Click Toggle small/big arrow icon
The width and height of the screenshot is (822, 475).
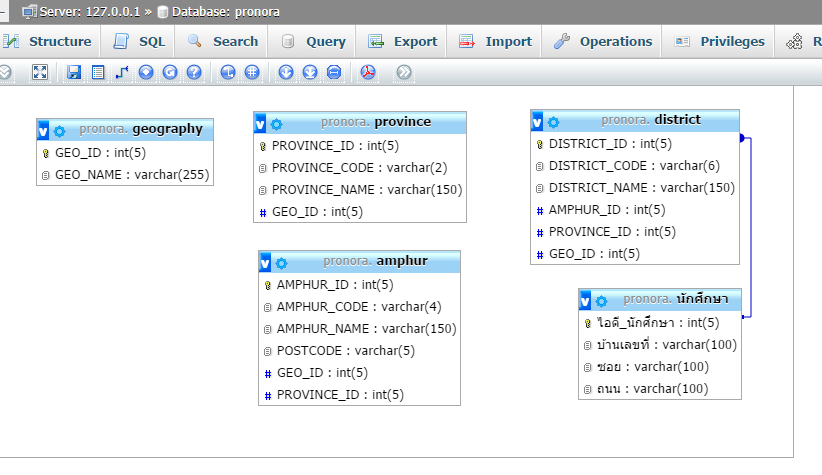coord(310,72)
